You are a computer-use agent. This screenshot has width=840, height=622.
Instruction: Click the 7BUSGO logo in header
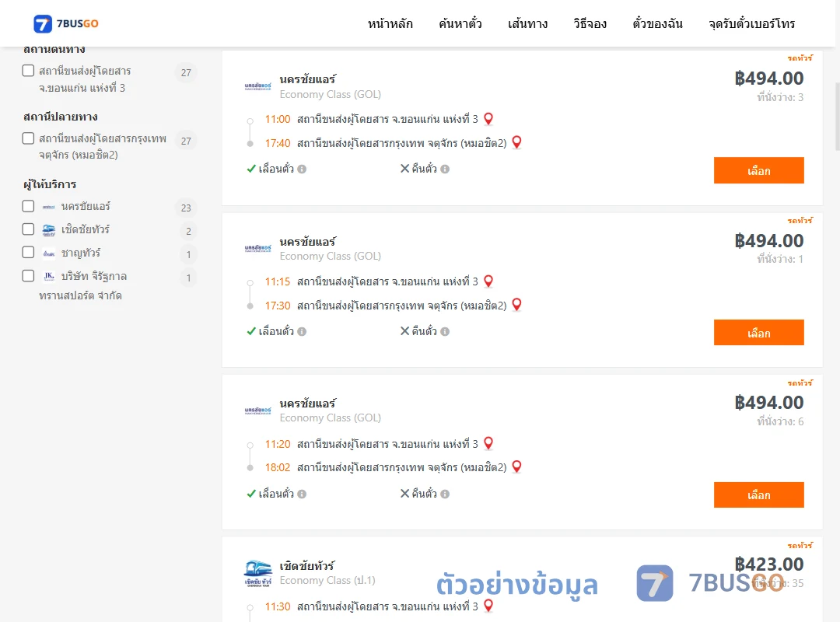coord(66,23)
